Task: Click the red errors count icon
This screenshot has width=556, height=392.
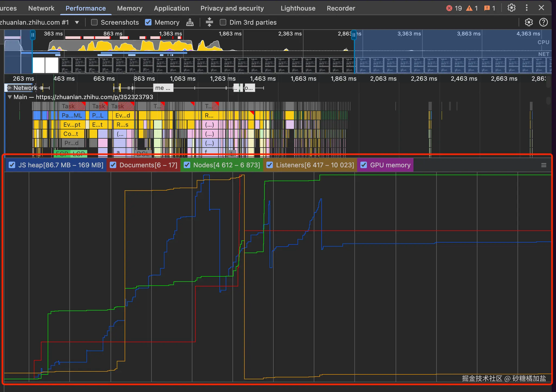Action: click(449, 8)
